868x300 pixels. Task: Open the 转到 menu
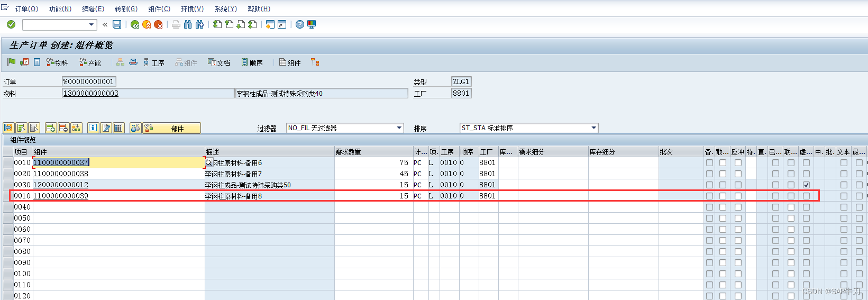pos(126,9)
